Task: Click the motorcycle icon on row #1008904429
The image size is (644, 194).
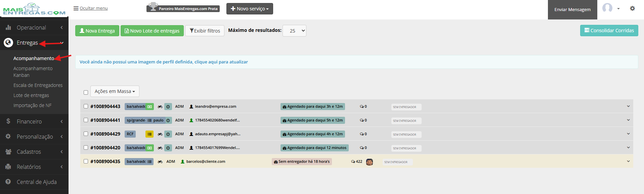Action: (x=160, y=134)
